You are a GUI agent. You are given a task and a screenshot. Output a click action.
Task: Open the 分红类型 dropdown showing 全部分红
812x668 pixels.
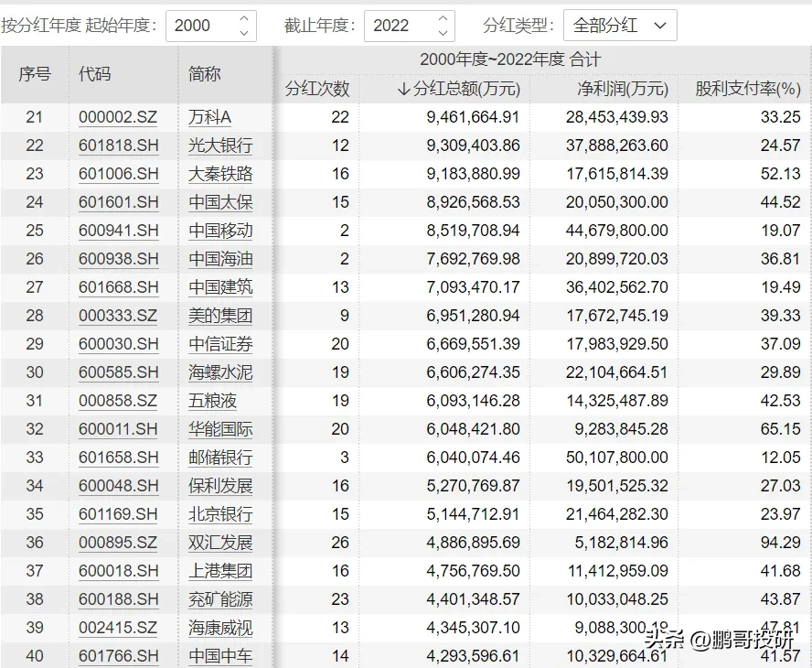click(x=620, y=26)
